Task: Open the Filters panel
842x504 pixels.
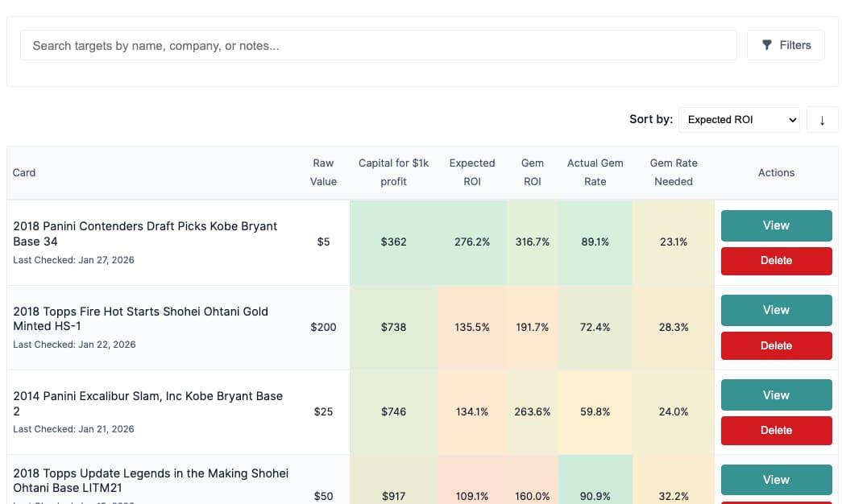Action: 786,45
